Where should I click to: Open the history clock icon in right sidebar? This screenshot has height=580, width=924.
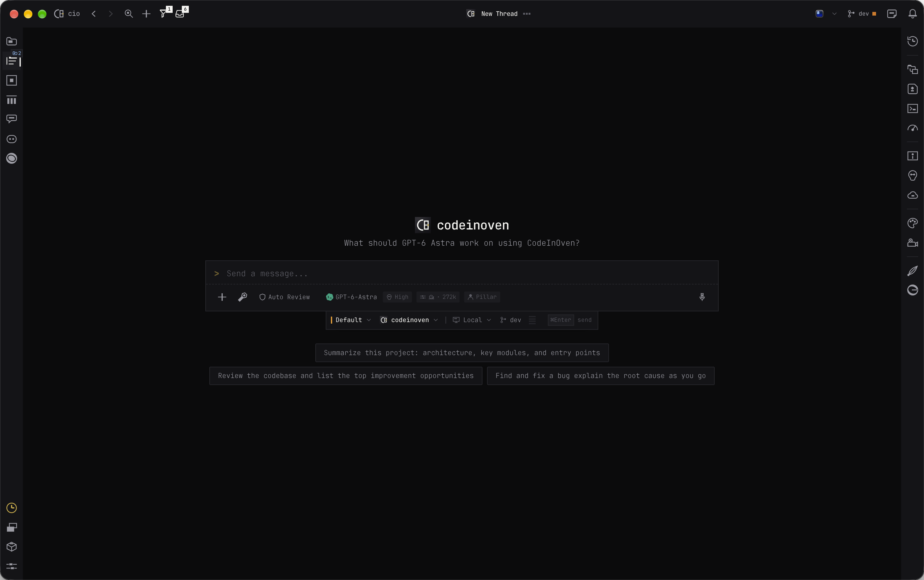[x=912, y=41]
